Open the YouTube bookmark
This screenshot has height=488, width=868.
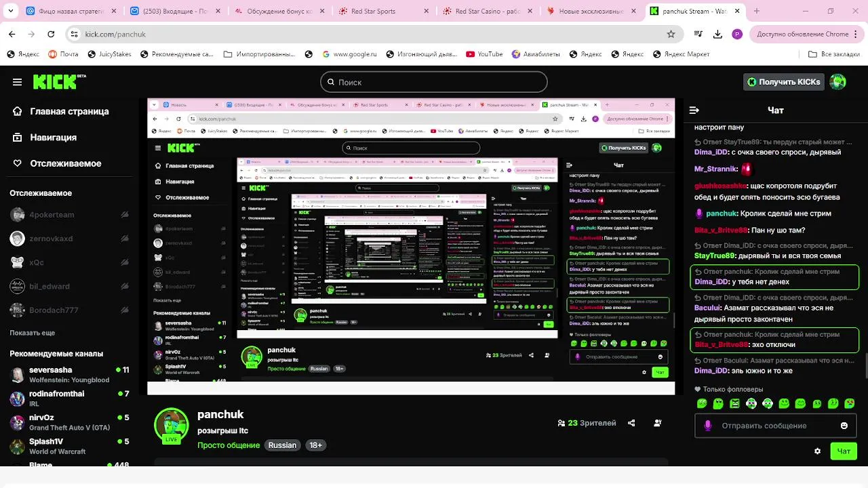coord(484,54)
